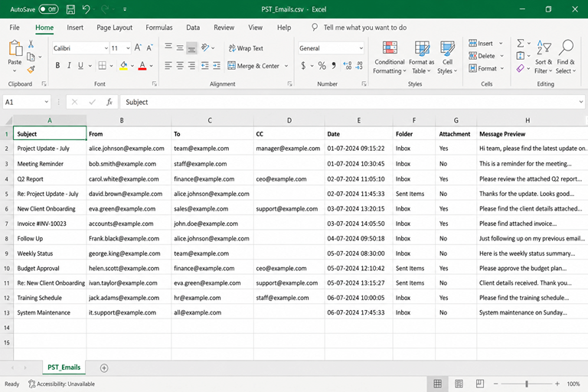This screenshot has width=588, height=392.
Task: Click the Save icon in title bar
Action: 70,9
